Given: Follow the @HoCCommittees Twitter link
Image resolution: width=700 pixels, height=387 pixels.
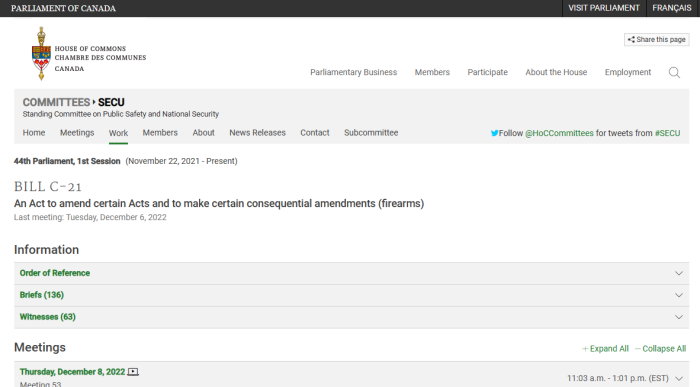Looking at the screenshot, I should click(x=559, y=133).
